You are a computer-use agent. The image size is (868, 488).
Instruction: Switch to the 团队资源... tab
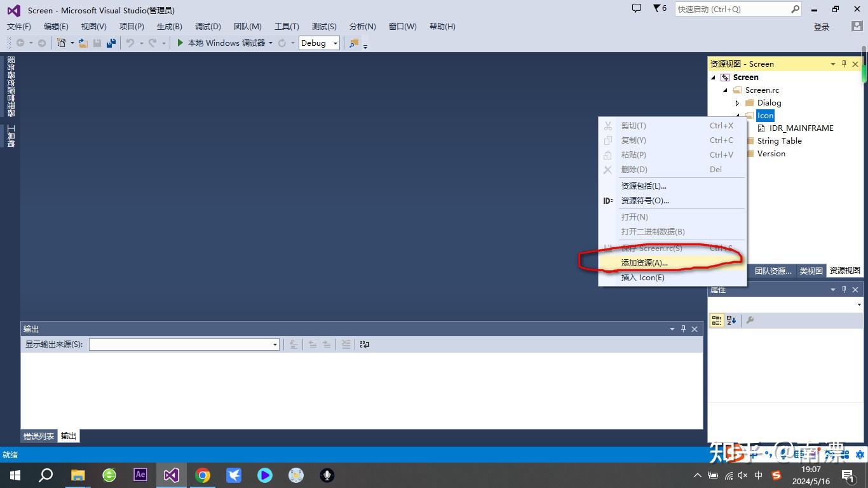click(773, 271)
